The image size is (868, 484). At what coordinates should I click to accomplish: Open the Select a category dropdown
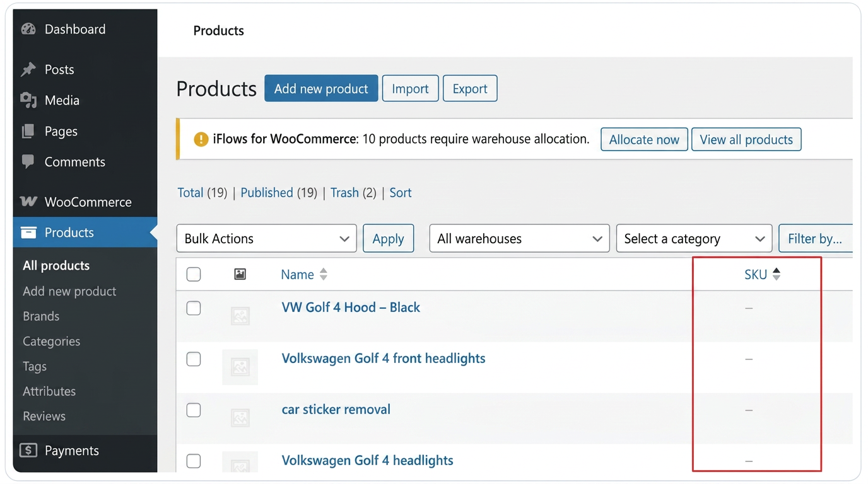pyautogui.click(x=694, y=239)
